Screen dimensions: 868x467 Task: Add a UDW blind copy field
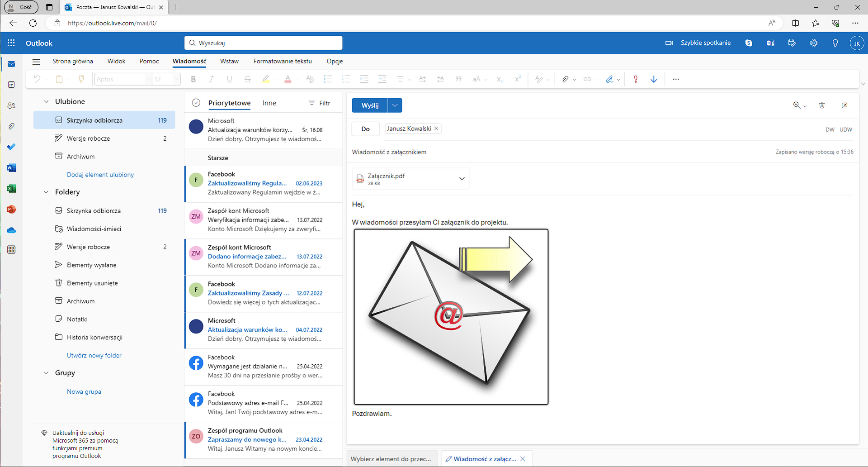pos(846,129)
